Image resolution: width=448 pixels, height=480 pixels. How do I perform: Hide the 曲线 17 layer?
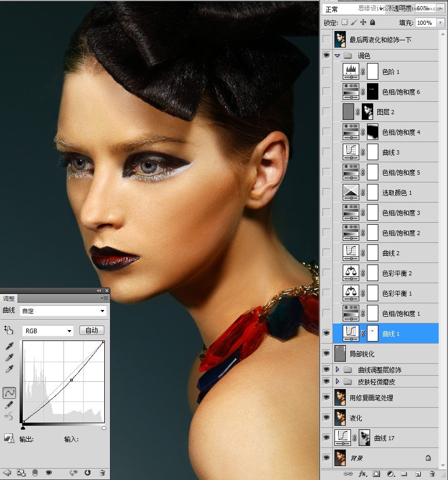click(326, 438)
